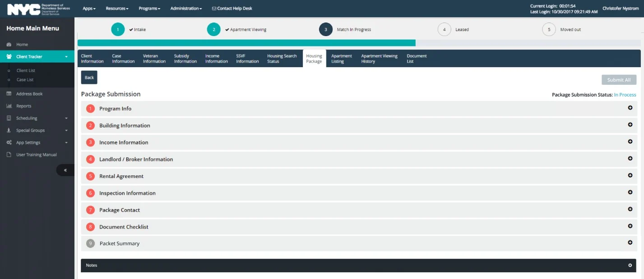Click the red number 3 badge for Income Information
This screenshot has width=644, height=279.
[x=91, y=142]
